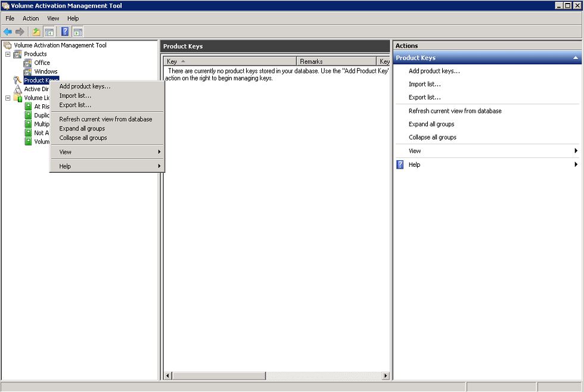Select "Import list..." from the context menu
The height and width of the screenshot is (392, 584).
coord(75,95)
